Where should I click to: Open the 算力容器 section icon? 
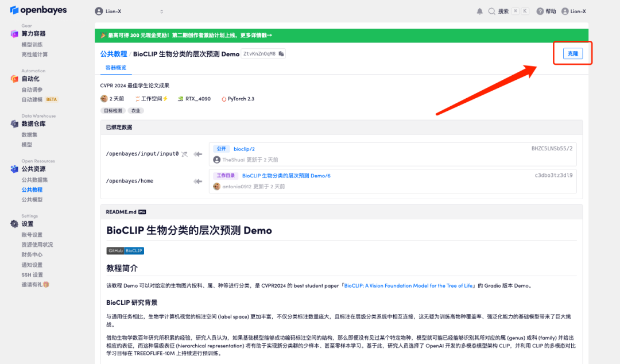(14, 34)
